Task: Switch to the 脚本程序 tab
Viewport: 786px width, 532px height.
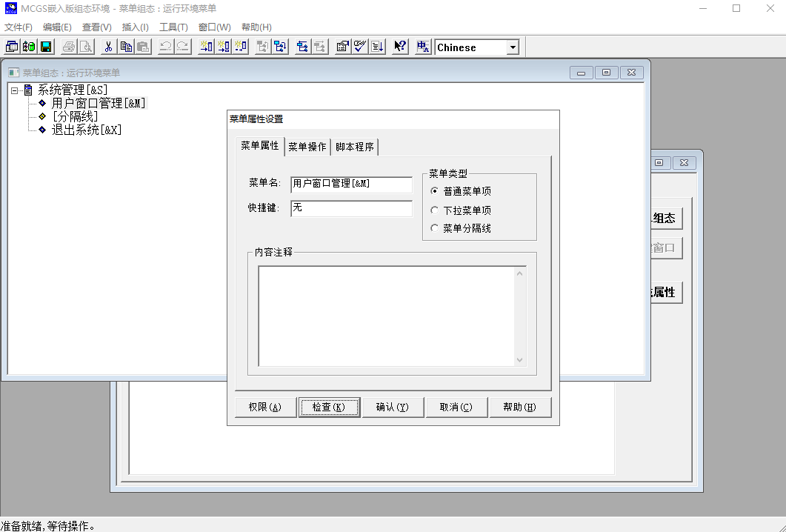Action: point(355,147)
